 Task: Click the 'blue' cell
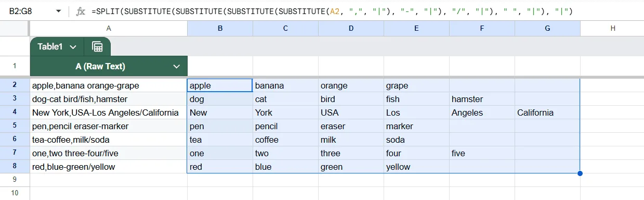point(285,167)
